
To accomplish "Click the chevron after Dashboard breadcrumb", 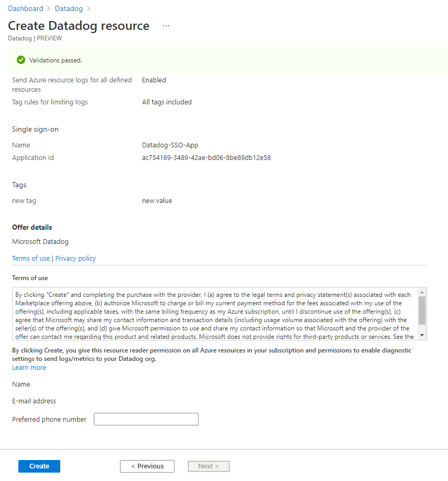I will (x=49, y=8).
